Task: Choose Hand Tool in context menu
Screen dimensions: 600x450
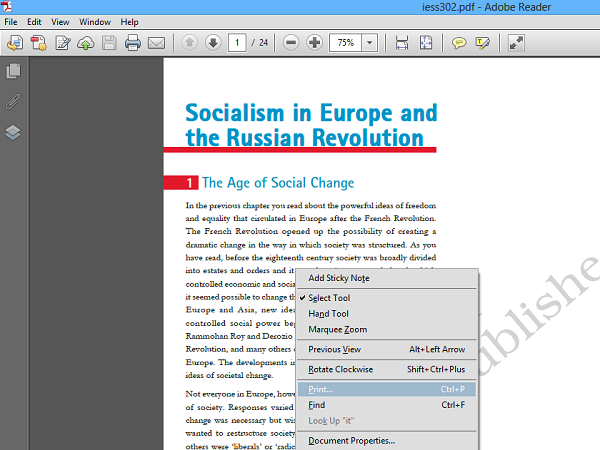Action: [328, 314]
